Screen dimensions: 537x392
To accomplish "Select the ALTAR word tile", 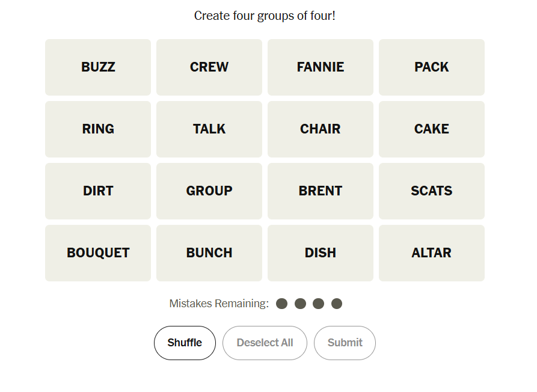I will (432, 253).
